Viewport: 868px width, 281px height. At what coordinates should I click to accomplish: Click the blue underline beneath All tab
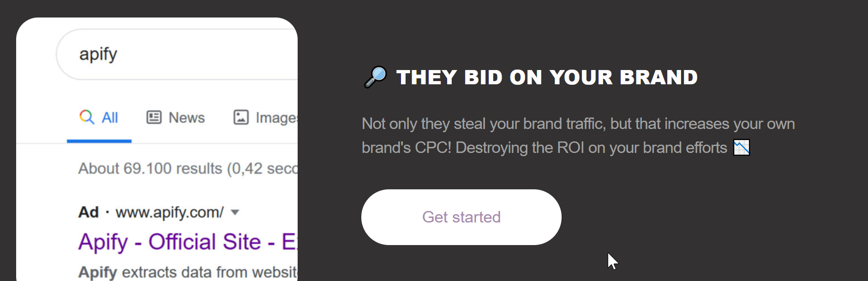(x=99, y=141)
